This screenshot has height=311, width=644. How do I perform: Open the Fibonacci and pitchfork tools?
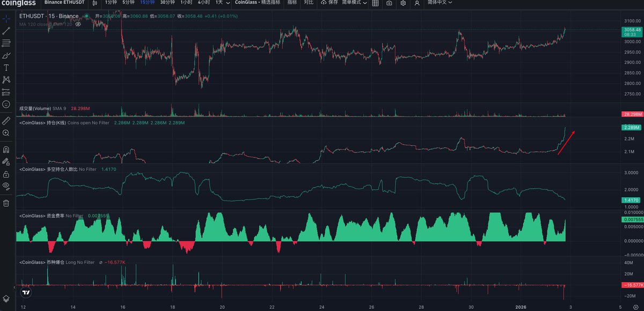[6, 43]
